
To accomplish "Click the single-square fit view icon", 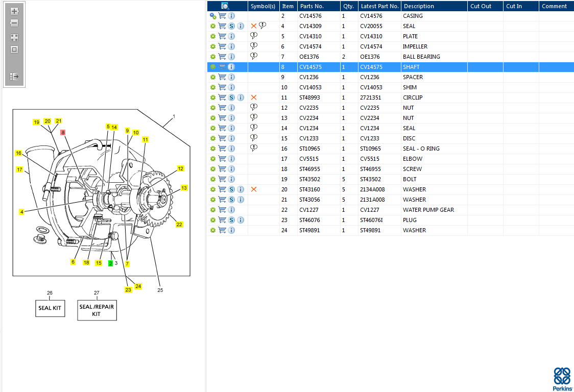I will 14,50.
